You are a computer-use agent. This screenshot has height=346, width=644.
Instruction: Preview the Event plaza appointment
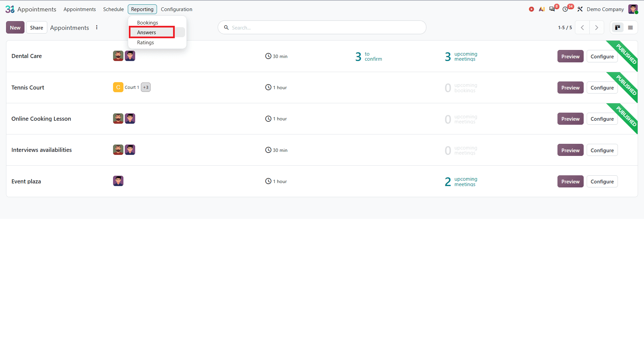click(x=571, y=181)
